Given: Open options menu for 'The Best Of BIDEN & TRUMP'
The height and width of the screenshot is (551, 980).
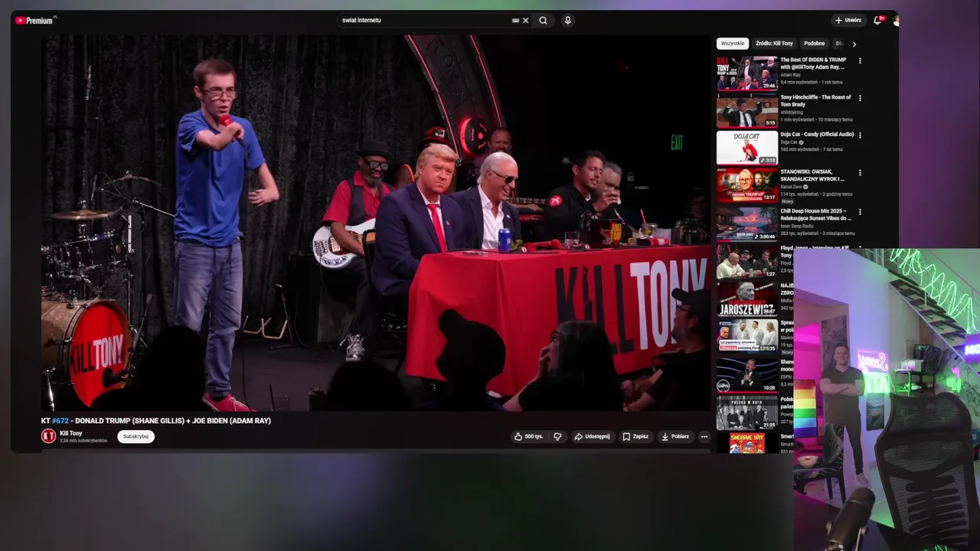Looking at the screenshot, I should [860, 61].
